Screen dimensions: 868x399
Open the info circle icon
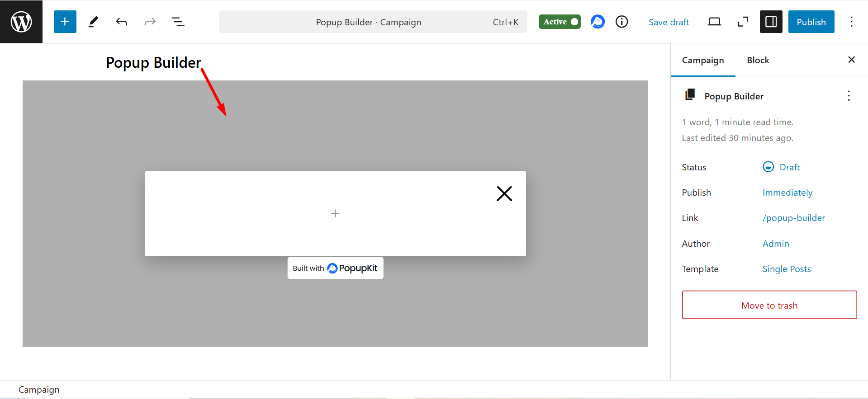[622, 22]
